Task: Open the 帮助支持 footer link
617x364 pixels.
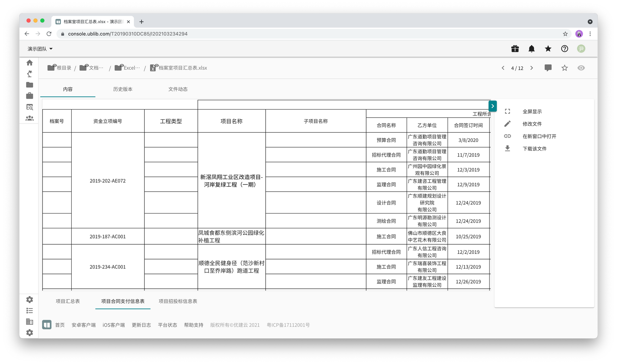Action: [x=193, y=325]
